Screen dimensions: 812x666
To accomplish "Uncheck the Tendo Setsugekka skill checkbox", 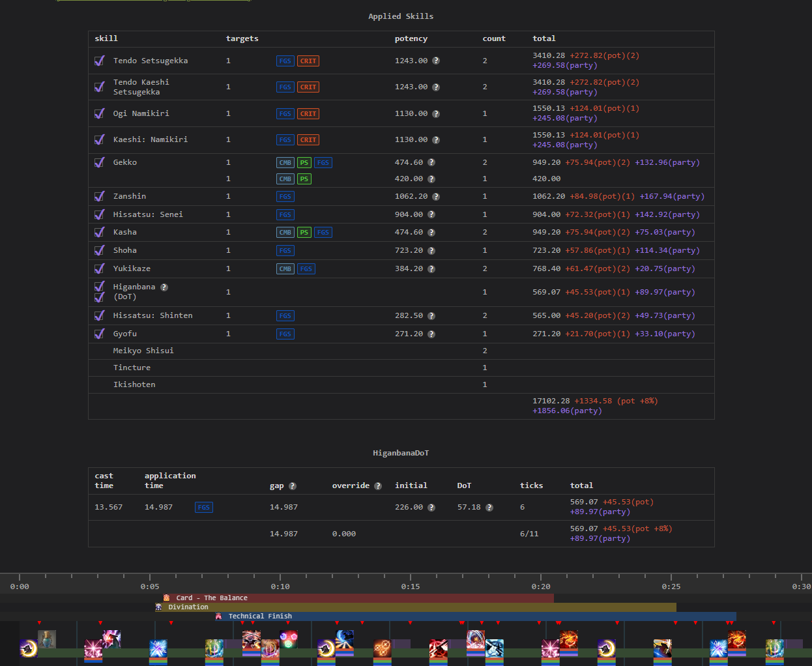I will (100, 61).
